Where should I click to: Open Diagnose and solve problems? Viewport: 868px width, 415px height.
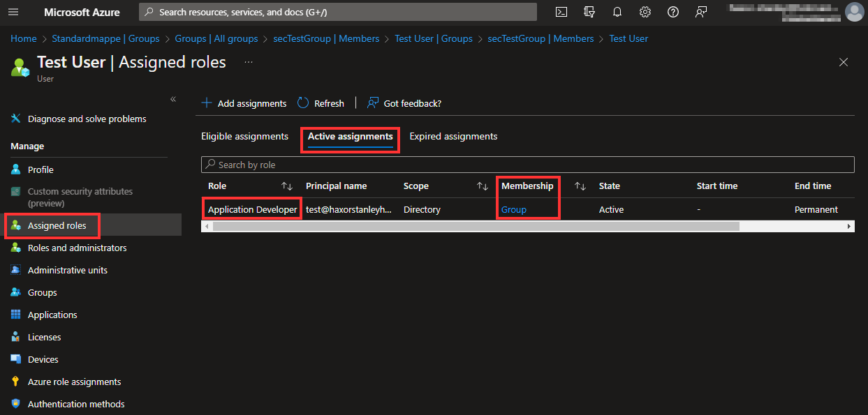click(x=87, y=119)
